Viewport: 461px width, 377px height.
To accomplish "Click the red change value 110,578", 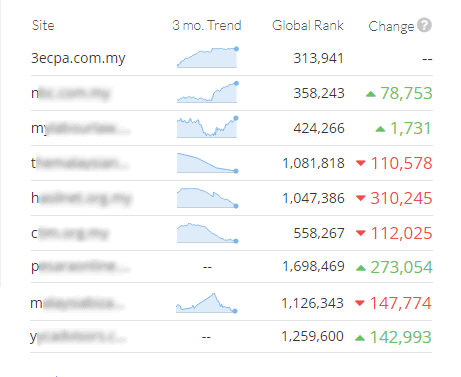I will click(401, 163).
